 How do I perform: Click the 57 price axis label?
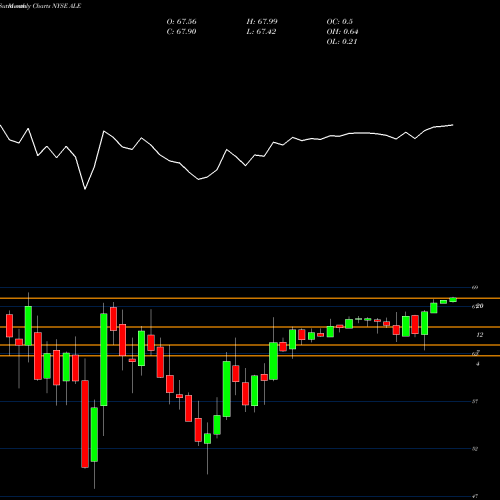[475, 401]
